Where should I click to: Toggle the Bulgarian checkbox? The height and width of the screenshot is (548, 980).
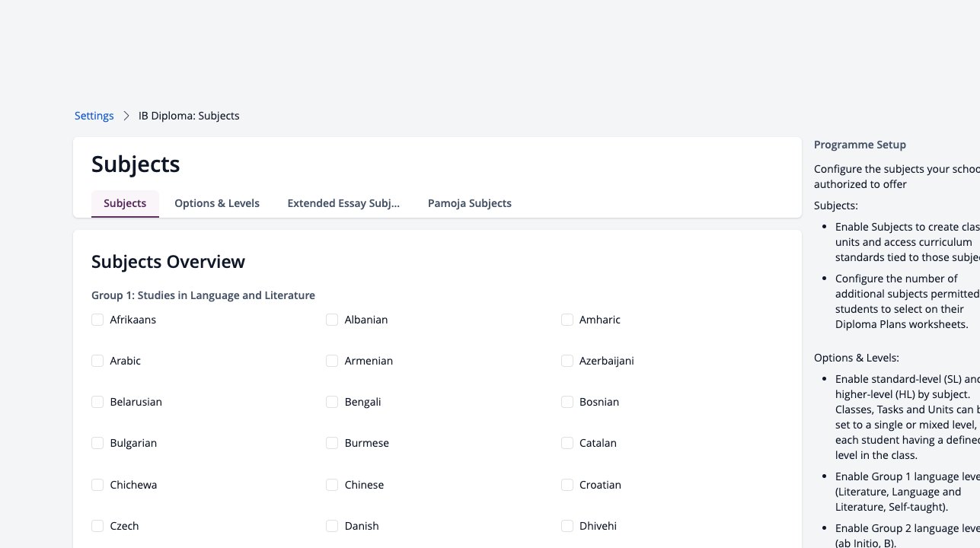pyautogui.click(x=97, y=443)
